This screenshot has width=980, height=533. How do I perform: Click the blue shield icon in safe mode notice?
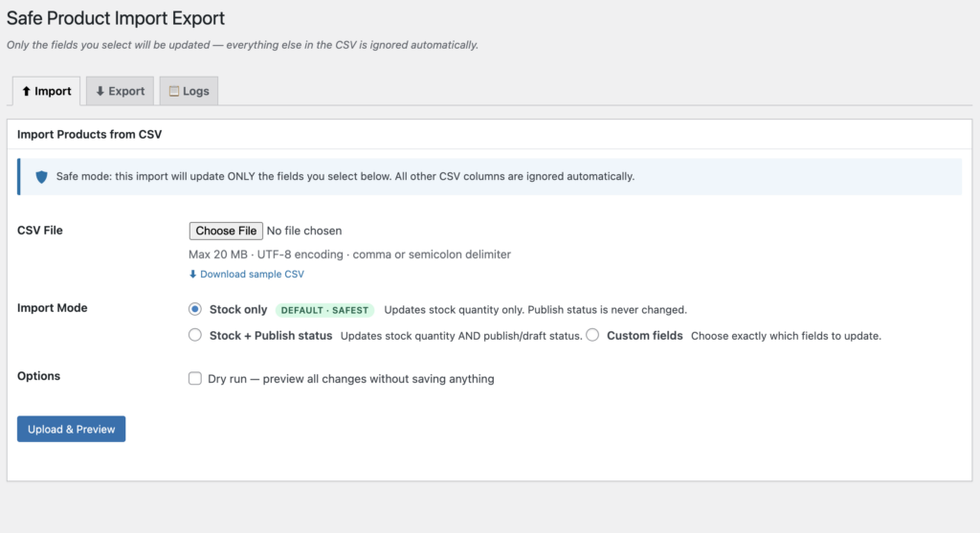(41, 177)
